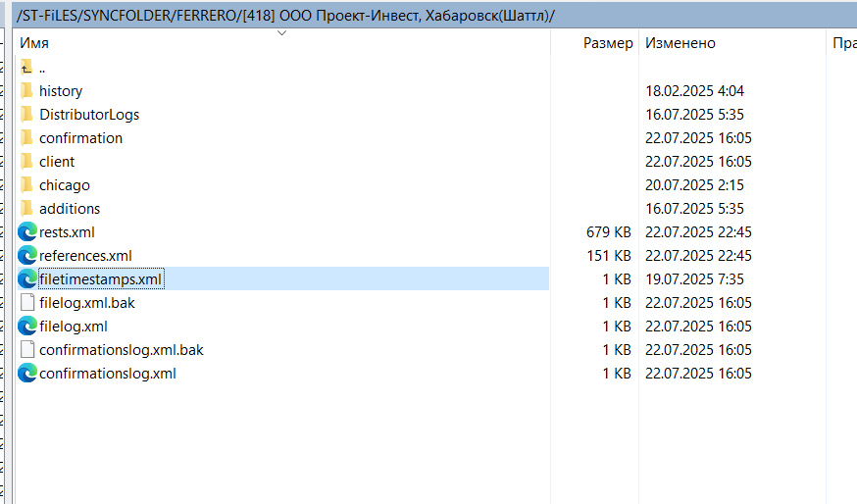Click the date '22.07.2025 22:45' of rests.xml
The image size is (857, 504).
[698, 231]
